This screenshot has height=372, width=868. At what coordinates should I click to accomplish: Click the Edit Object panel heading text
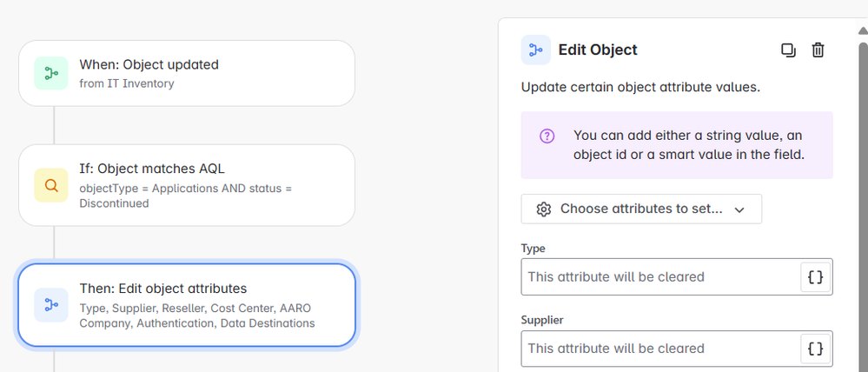(598, 50)
